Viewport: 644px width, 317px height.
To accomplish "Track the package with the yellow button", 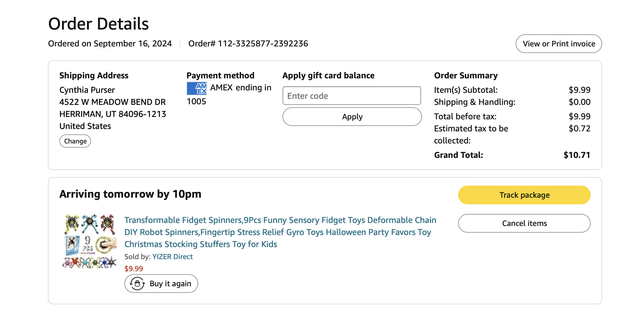I will click(x=524, y=195).
